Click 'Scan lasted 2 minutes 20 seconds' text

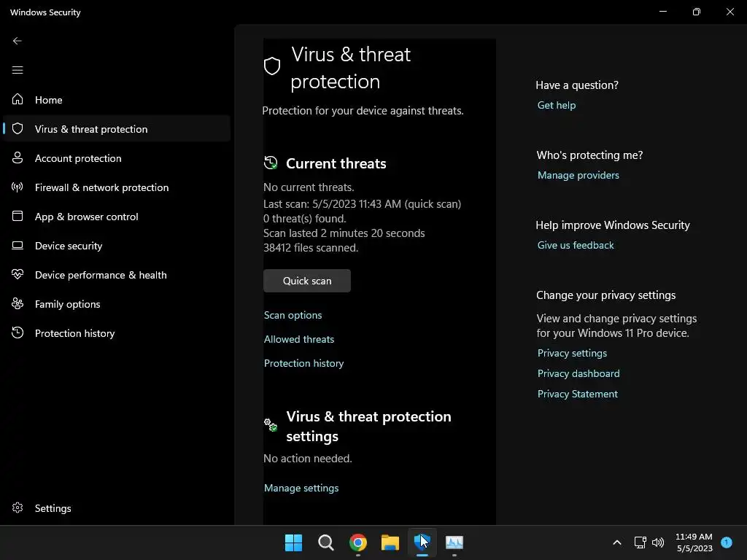click(344, 233)
